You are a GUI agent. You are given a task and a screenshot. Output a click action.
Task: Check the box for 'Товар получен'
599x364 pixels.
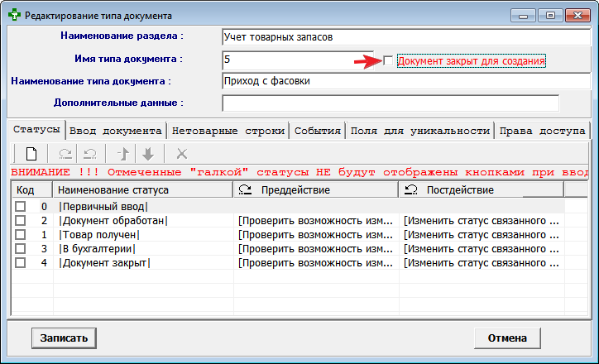[x=20, y=234]
